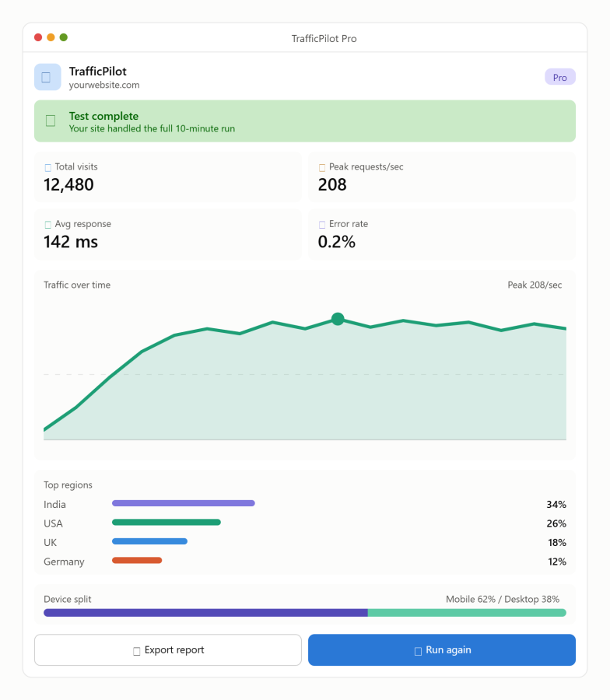Click the Device split label
Screen dimensions: 610x700
tap(68, 599)
